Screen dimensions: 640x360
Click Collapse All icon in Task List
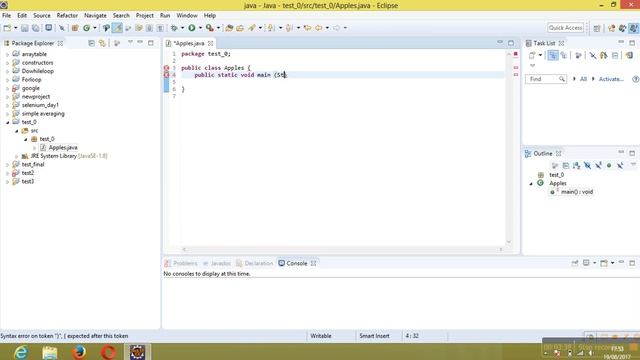(615, 55)
